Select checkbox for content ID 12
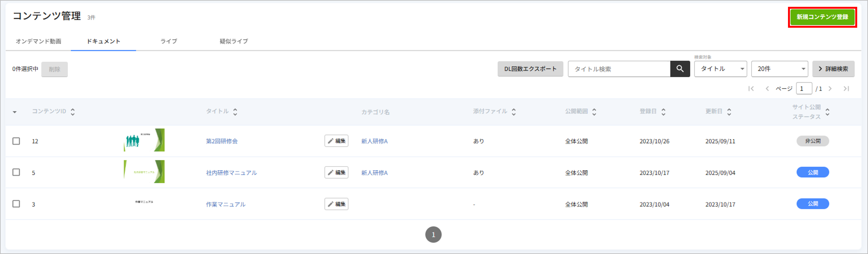Viewport: 868px width, 254px height. tap(16, 141)
